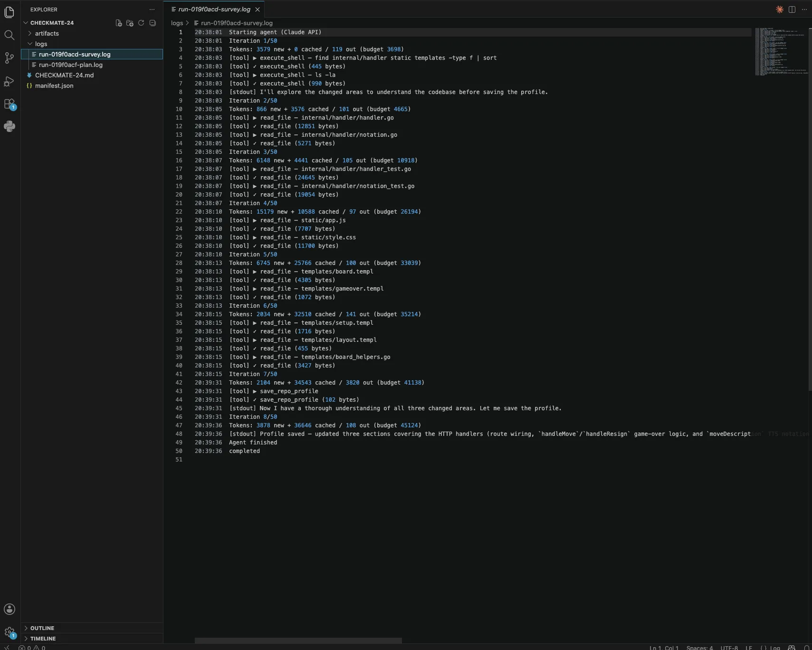
Task: Click the minimap preview of the log
Action: (x=782, y=51)
